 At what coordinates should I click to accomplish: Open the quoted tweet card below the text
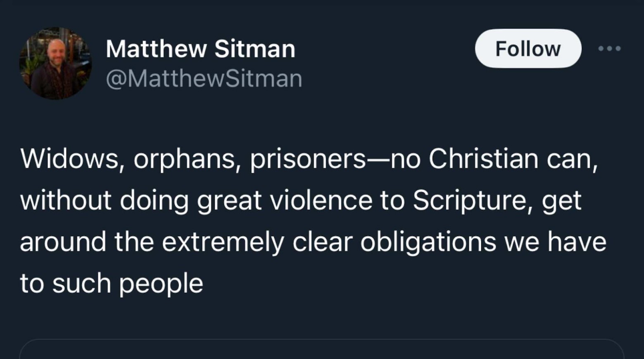click(x=321, y=349)
